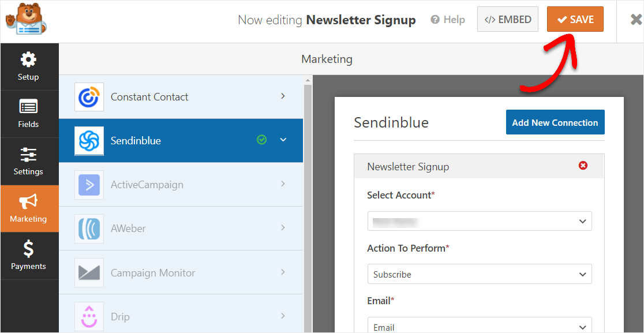Select the Sendinblue provider row
This screenshot has width=644, height=333.
tap(181, 141)
